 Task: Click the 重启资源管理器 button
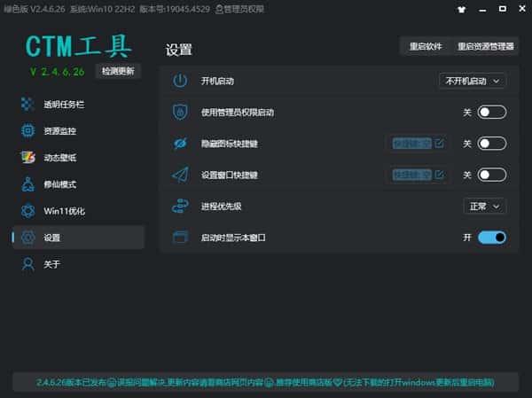[x=485, y=47]
